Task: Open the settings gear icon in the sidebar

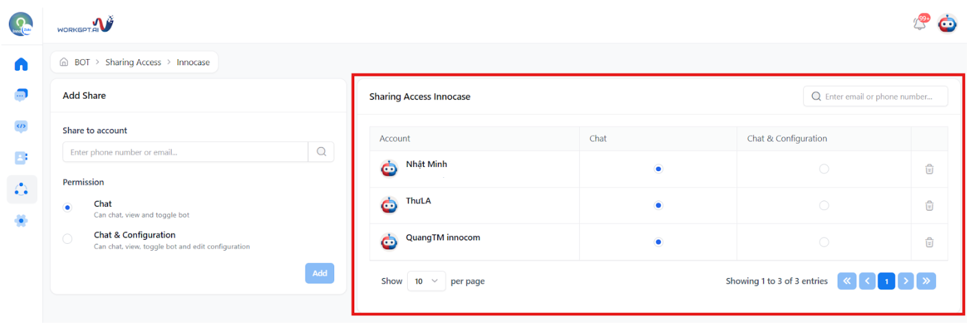Action: coord(21,220)
